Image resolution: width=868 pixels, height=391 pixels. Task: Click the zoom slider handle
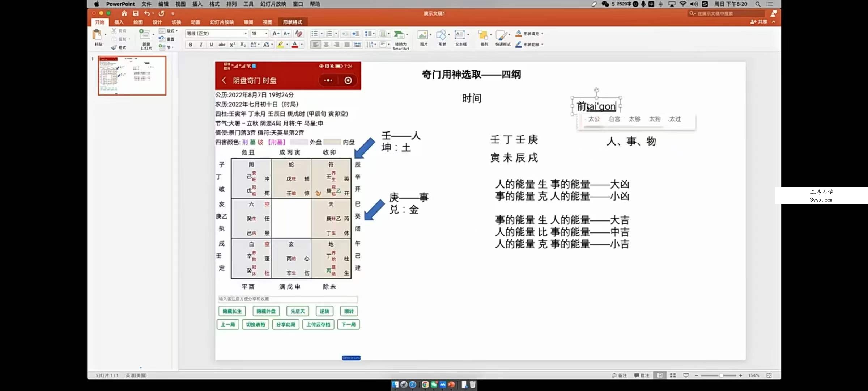click(721, 375)
